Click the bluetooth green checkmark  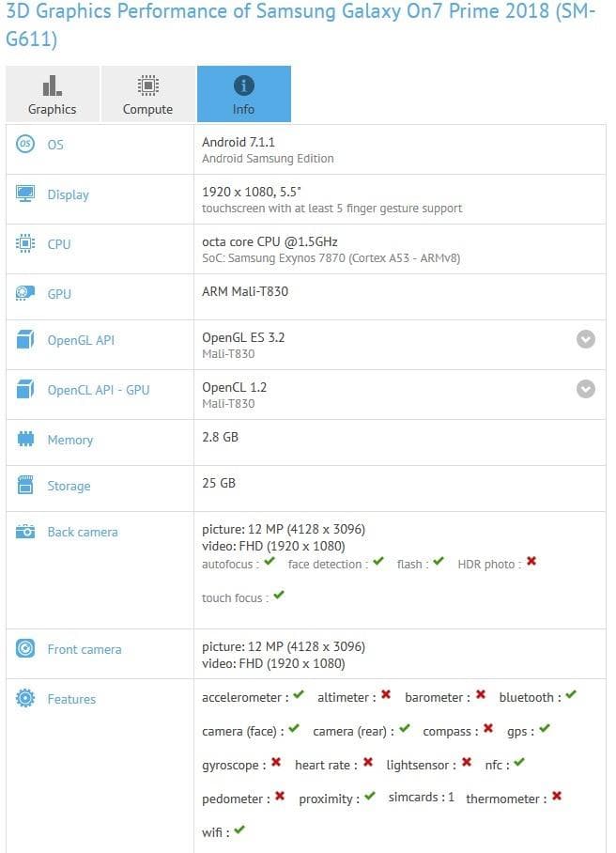pos(570,694)
